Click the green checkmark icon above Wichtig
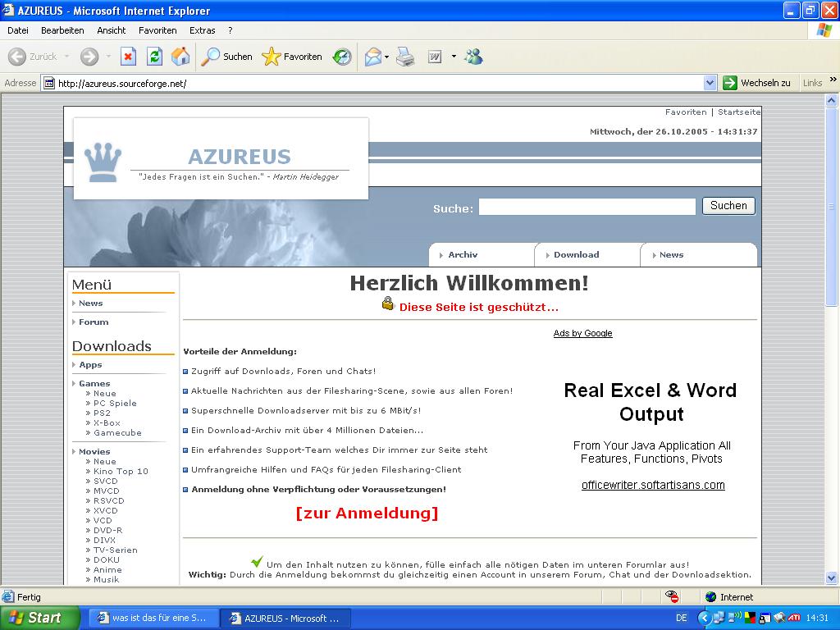Viewport: 840px width, 630px height. (x=257, y=561)
